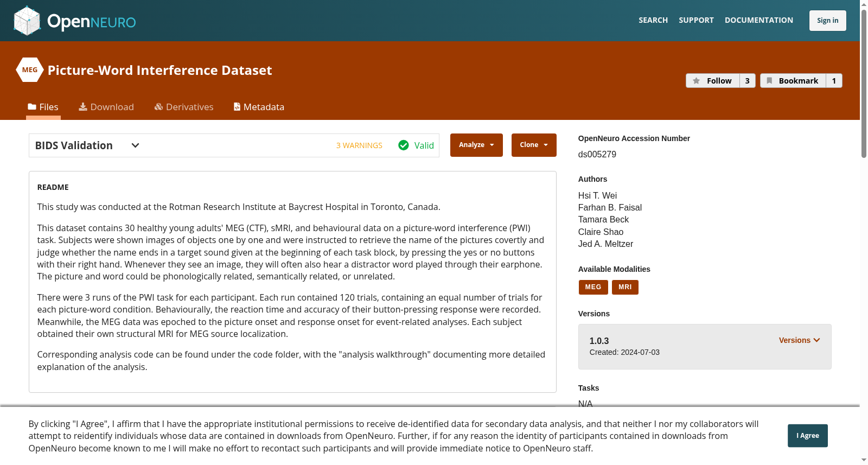Click author Hsi T. Wei
The image size is (868, 465).
[x=597, y=195]
